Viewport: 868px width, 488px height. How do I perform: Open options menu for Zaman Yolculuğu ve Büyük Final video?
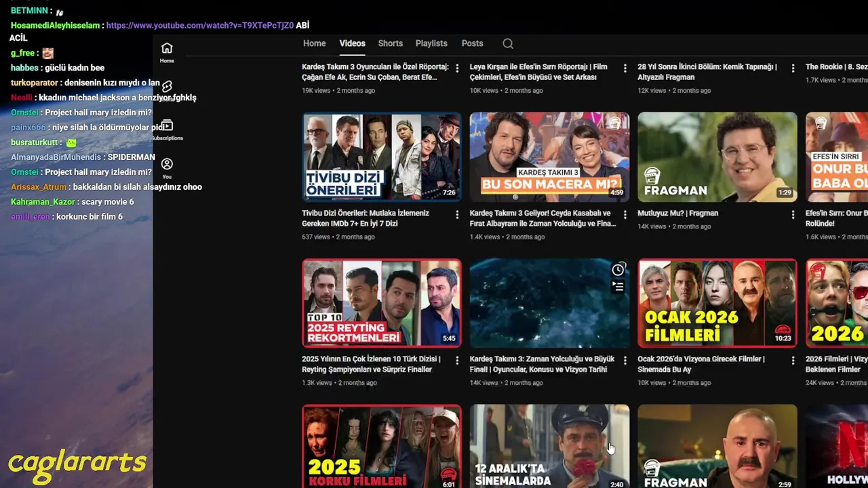click(625, 361)
